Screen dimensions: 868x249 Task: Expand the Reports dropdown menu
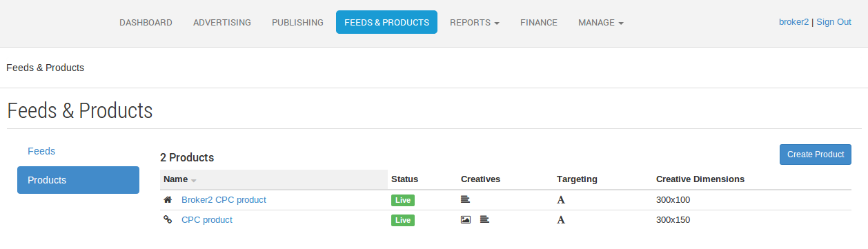(475, 22)
